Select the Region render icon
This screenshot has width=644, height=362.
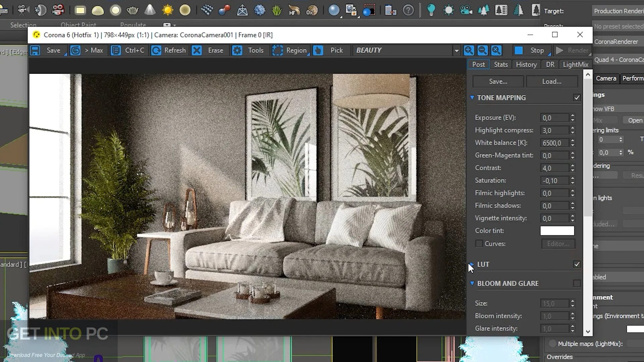277,50
